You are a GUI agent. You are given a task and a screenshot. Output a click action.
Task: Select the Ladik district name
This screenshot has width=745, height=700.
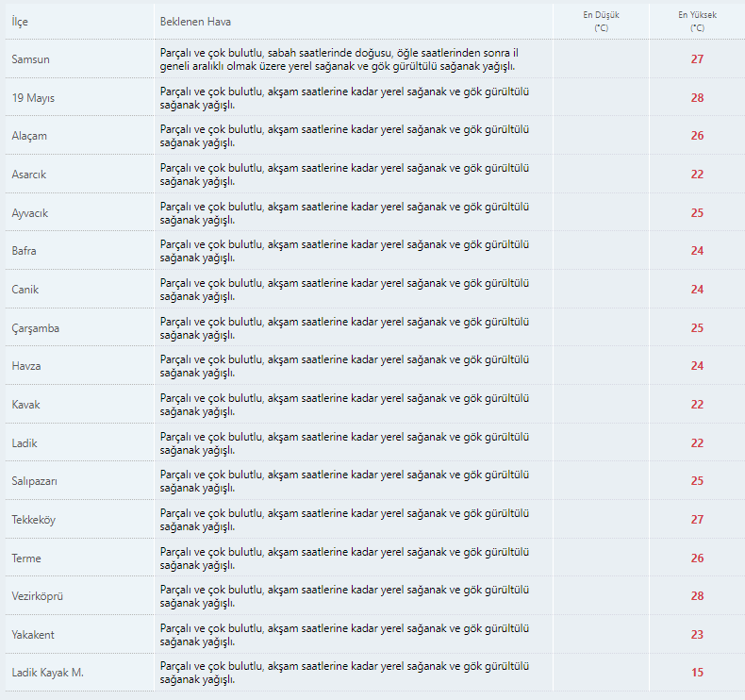[x=25, y=442]
